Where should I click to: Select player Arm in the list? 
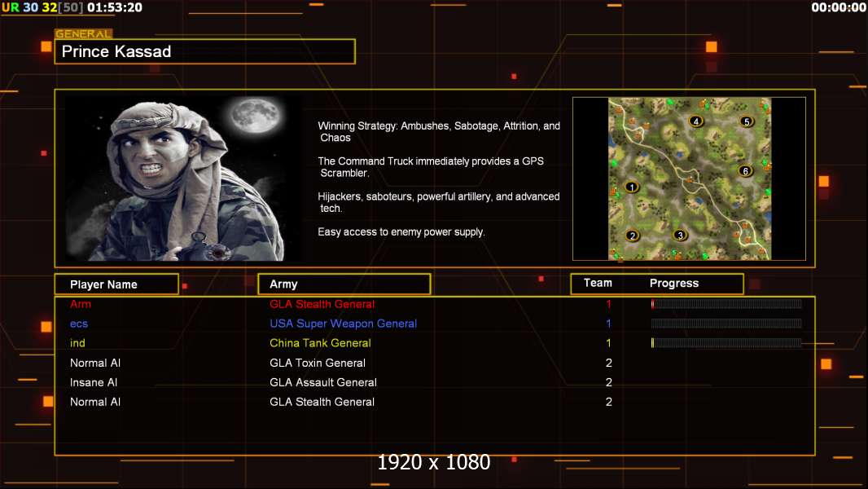[x=81, y=304]
